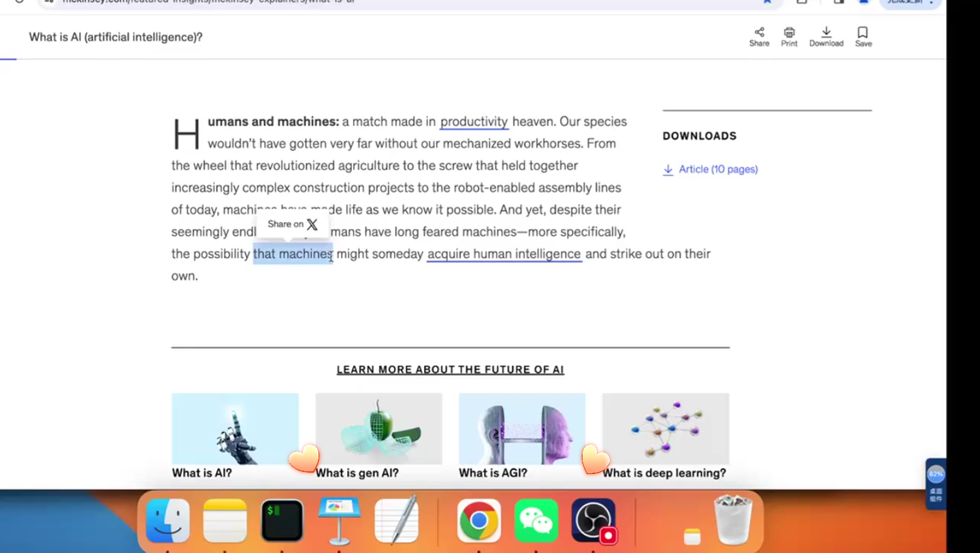Open the 'productivity' hyperlink
980x553 pixels.
pos(474,122)
